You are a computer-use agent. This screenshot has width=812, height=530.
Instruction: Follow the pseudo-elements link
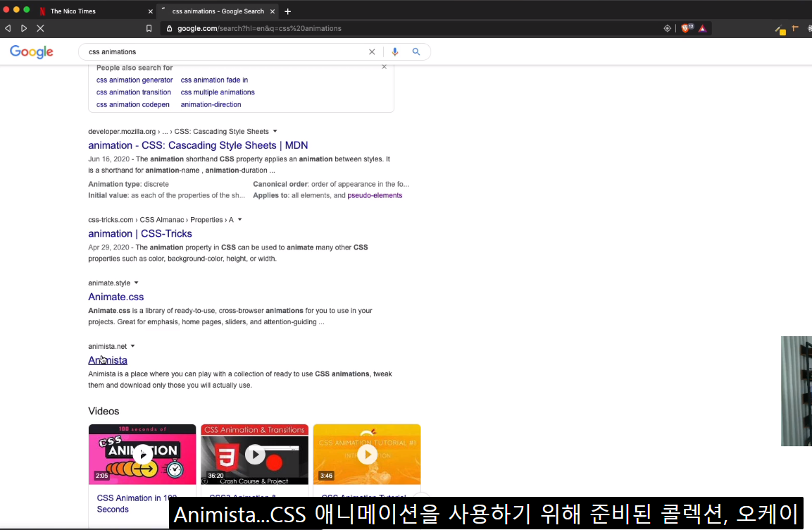(x=375, y=195)
